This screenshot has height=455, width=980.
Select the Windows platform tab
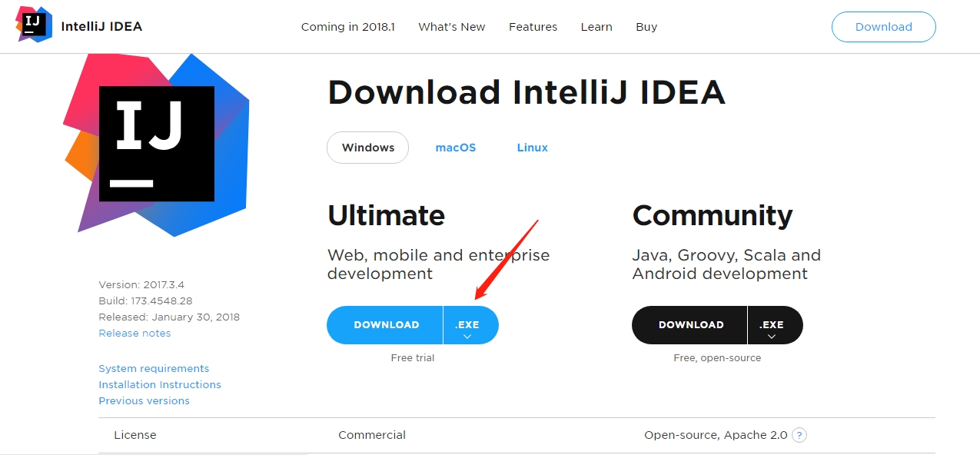click(368, 148)
